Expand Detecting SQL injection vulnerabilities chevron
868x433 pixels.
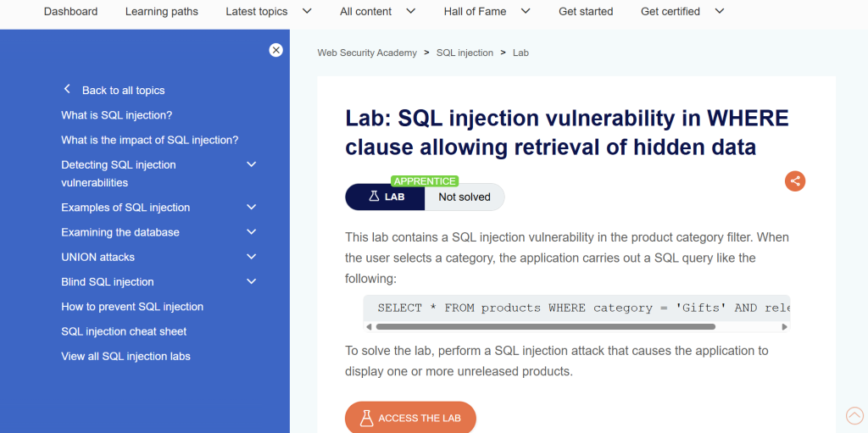click(x=251, y=164)
